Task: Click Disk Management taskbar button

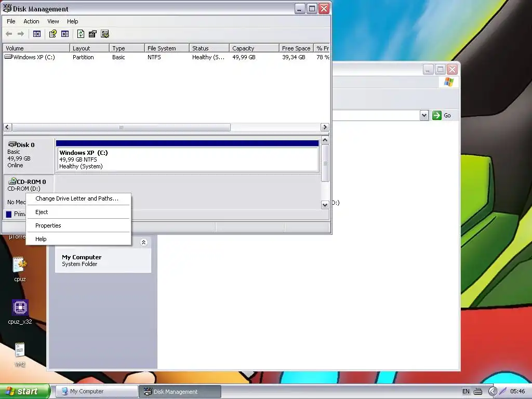Action: click(180, 392)
